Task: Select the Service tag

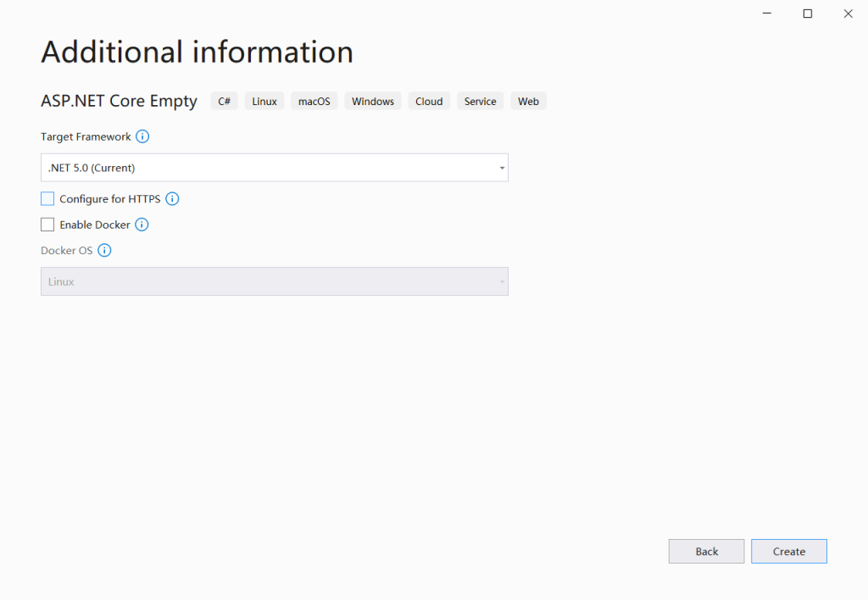Action: point(480,101)
